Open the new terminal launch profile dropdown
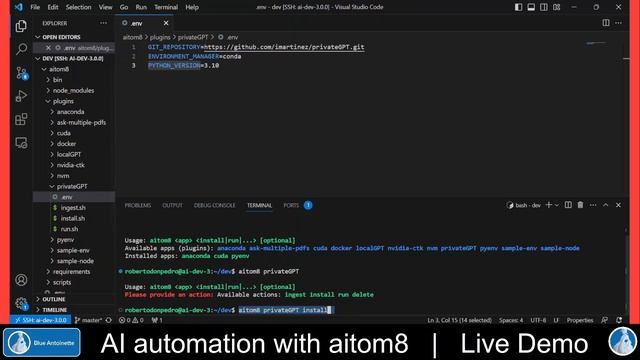 (556, 205)
